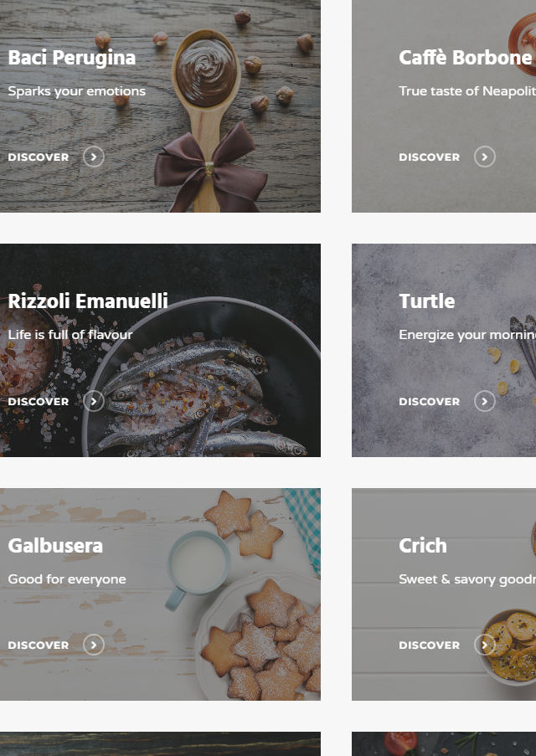Select the DISCOVER link under Galbusera
This screenshot has width=536, height=756.
tap(39, 645)
